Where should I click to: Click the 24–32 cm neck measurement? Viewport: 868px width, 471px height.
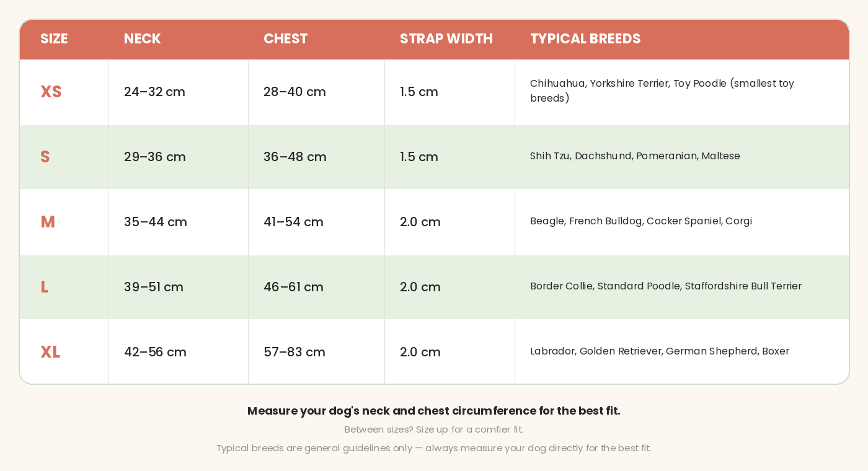click(154, 92)
